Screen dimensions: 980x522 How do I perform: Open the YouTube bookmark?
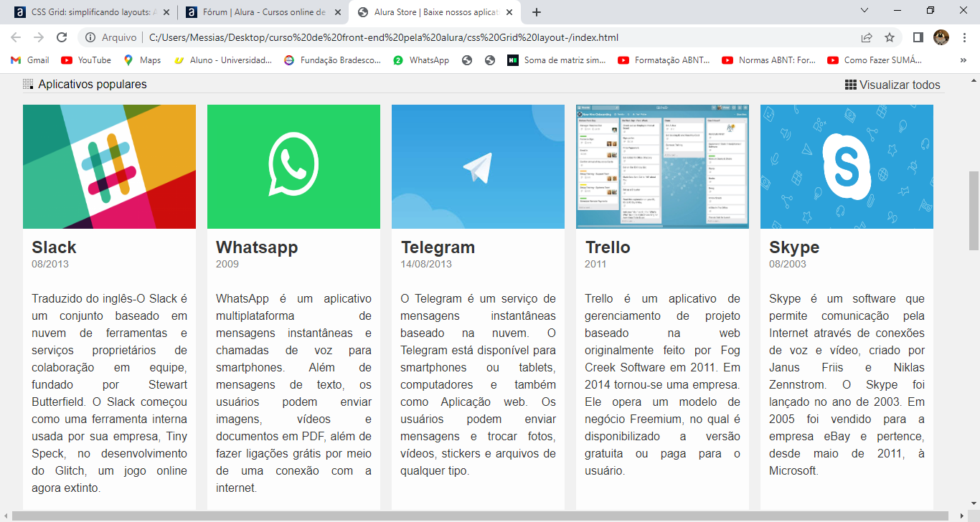coord(86,60)
